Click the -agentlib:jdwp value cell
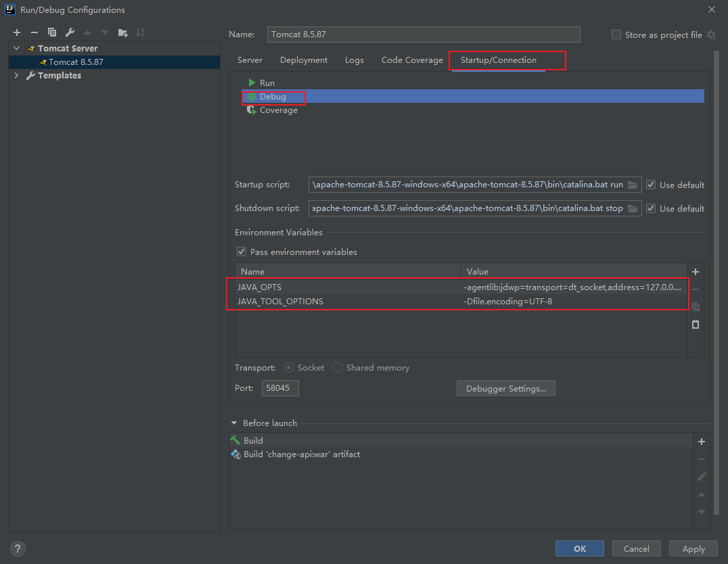The image size is (728, 564). tap(574, 287)
